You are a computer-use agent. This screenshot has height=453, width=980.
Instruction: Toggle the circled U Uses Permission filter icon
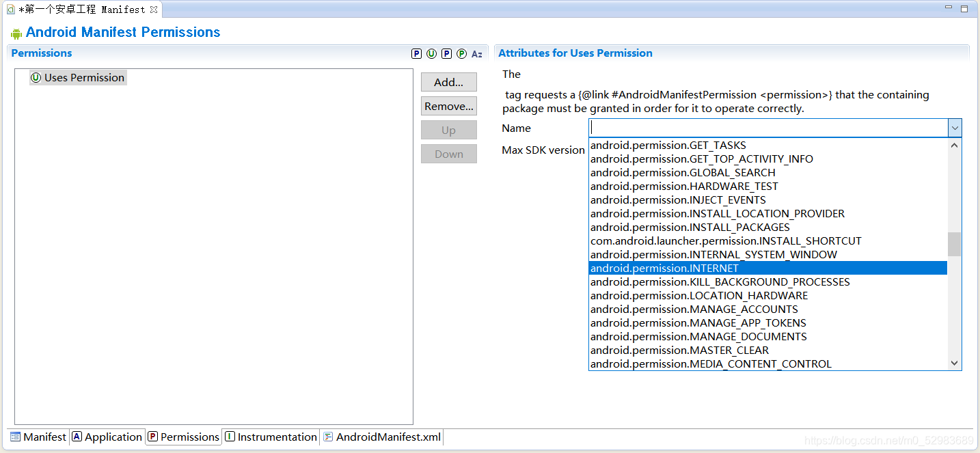pyautogui.click(x=431, y=54)
